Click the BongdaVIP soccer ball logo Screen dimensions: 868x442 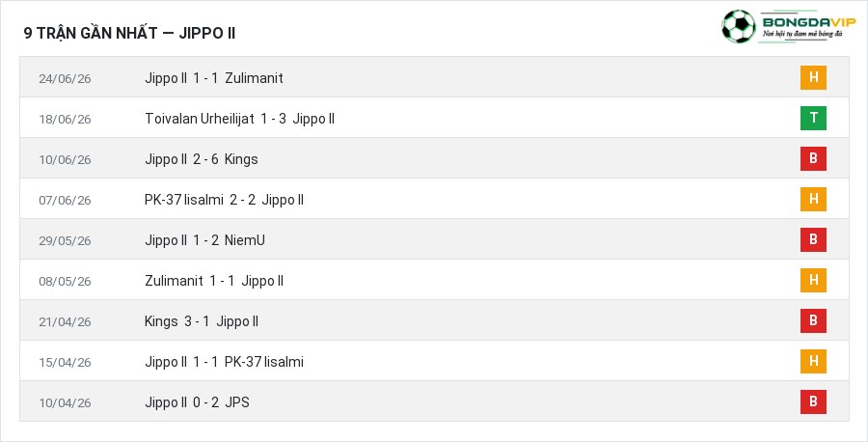(739, 26)
